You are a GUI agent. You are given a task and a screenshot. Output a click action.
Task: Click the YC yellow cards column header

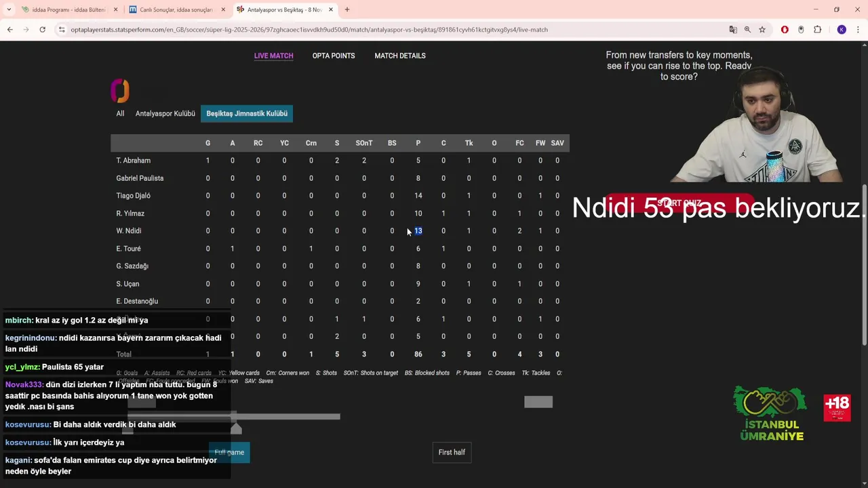click(x=284, y=143)
